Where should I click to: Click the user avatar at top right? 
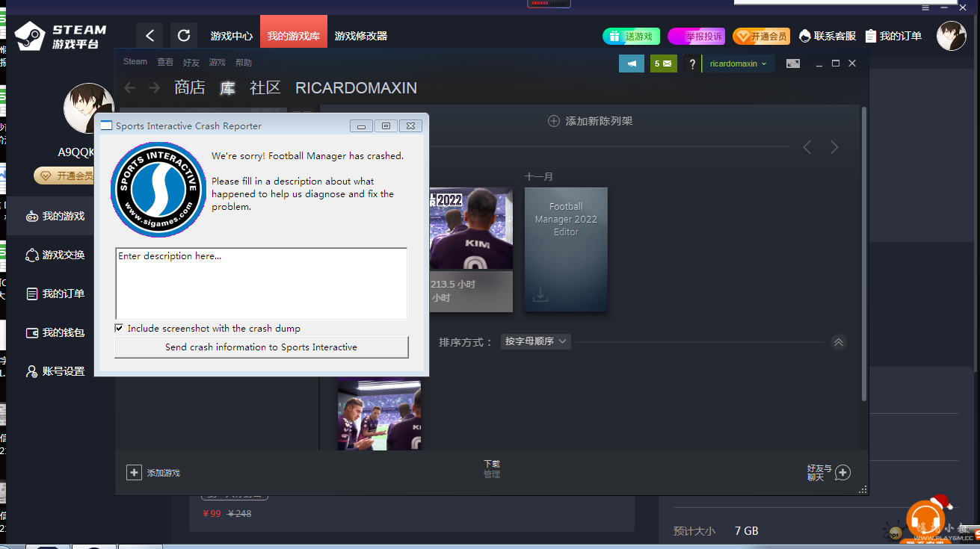coord(952,36)
